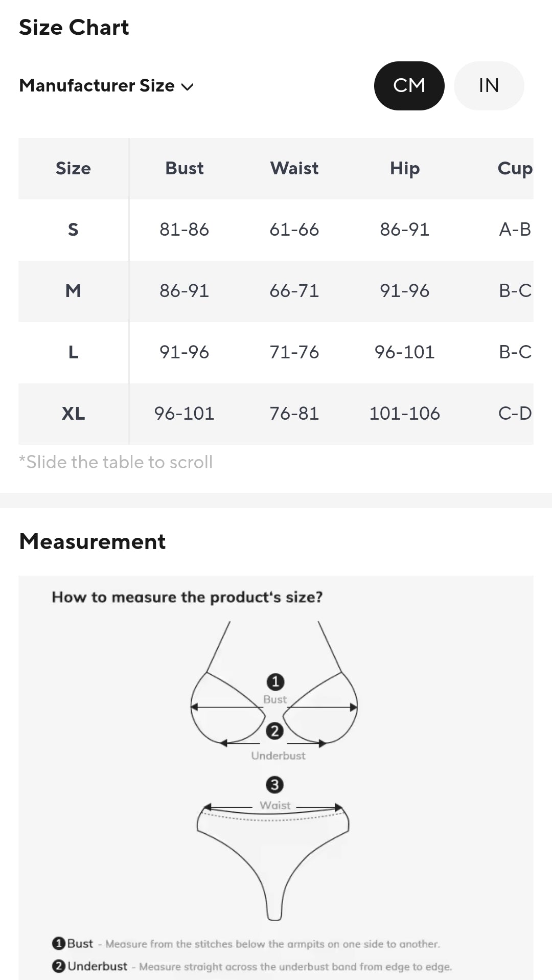Click the Bust legend number icon

59,943
